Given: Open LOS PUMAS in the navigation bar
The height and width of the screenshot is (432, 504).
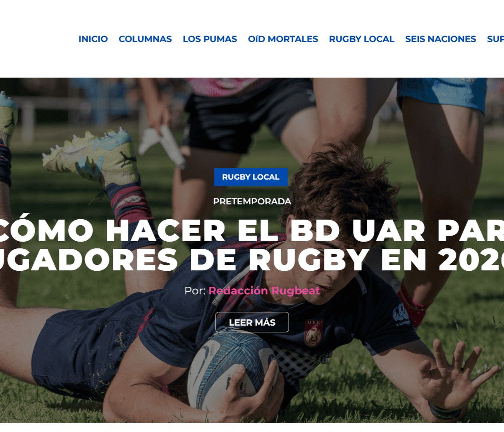Looking at the screenshot, I should coord(210,39).
